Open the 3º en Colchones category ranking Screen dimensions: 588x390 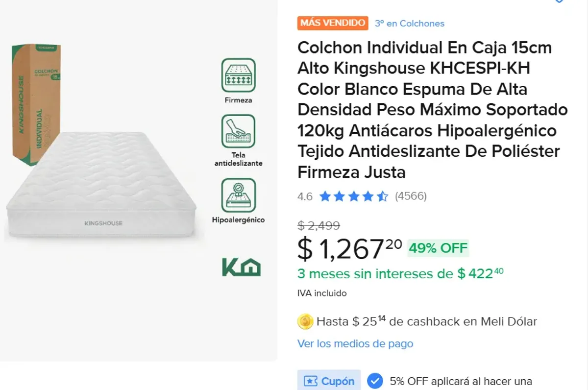coord(410,23)
